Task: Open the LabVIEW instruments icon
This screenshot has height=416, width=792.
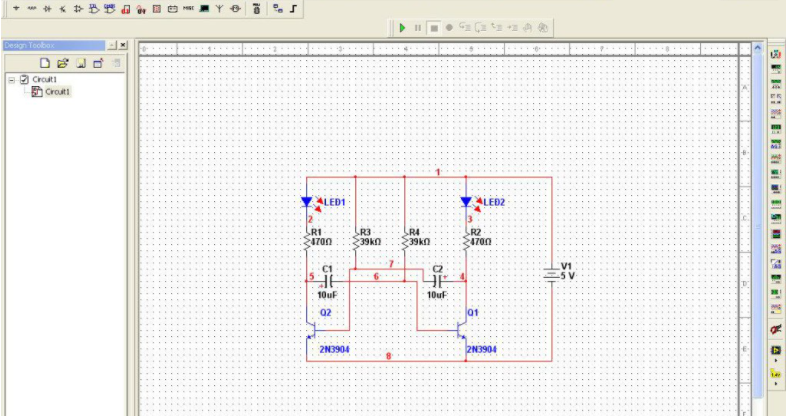Action: [776, 350]
